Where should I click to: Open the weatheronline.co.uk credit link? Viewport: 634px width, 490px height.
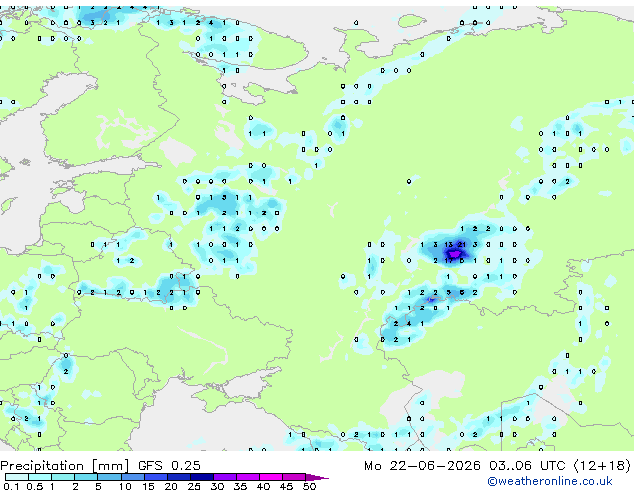click(x=549, y=481)
